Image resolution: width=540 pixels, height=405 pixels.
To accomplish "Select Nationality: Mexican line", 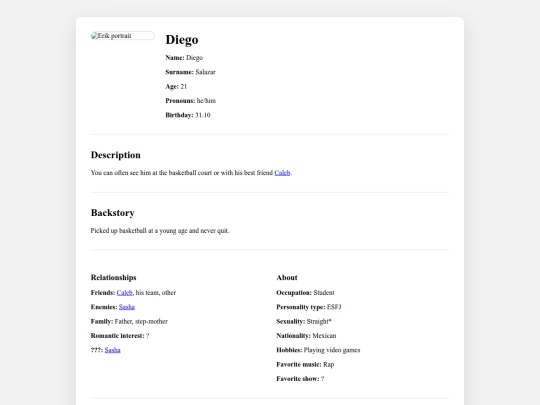I will [x=306, y=336].
